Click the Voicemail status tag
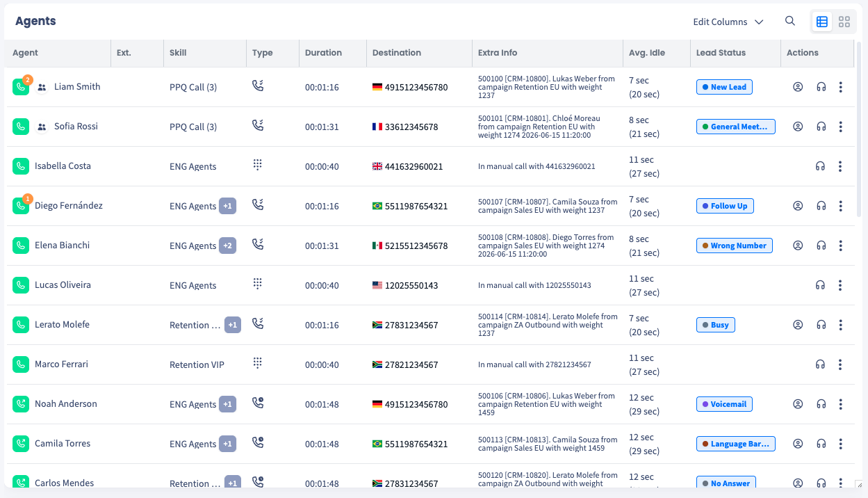The height and width of the screenshot is (498, 868). (x=724, y=404)
